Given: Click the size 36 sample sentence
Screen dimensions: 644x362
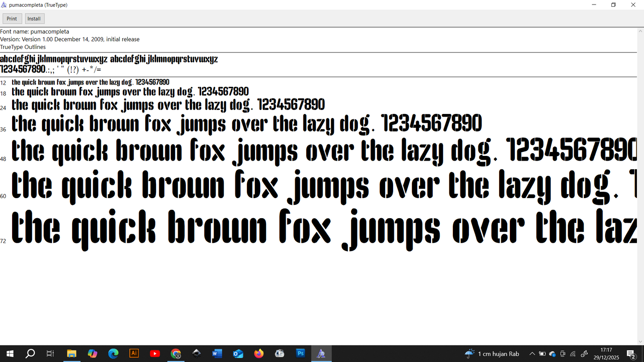Looking at the screenshot, I should pos(247,124).
